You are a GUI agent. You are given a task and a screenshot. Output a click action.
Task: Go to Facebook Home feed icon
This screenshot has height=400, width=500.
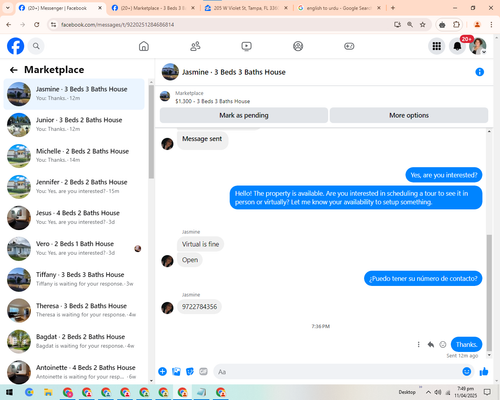[x=144, y=46]
